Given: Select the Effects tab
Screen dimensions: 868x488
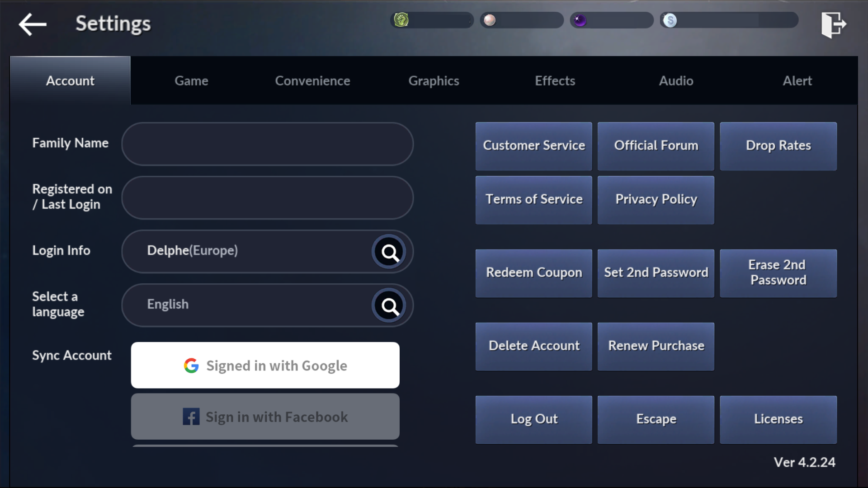Looking at the screenshot, I should [x=555, y=80].
